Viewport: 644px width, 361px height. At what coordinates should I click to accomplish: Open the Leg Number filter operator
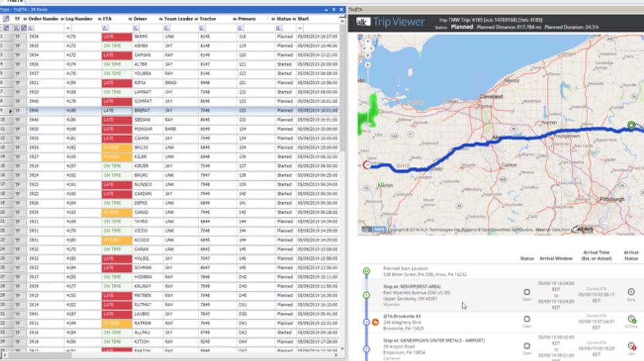point(68,28)
